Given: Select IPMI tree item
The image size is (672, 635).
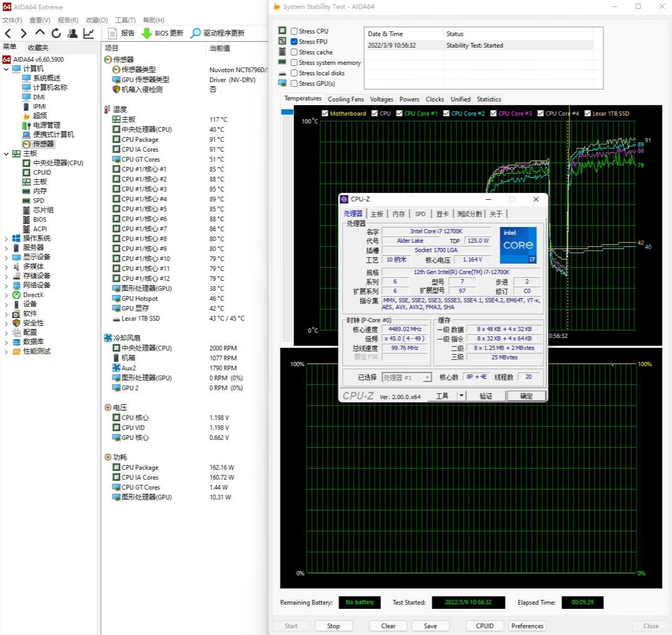Looking at the screenshot, I should (39, 106).
